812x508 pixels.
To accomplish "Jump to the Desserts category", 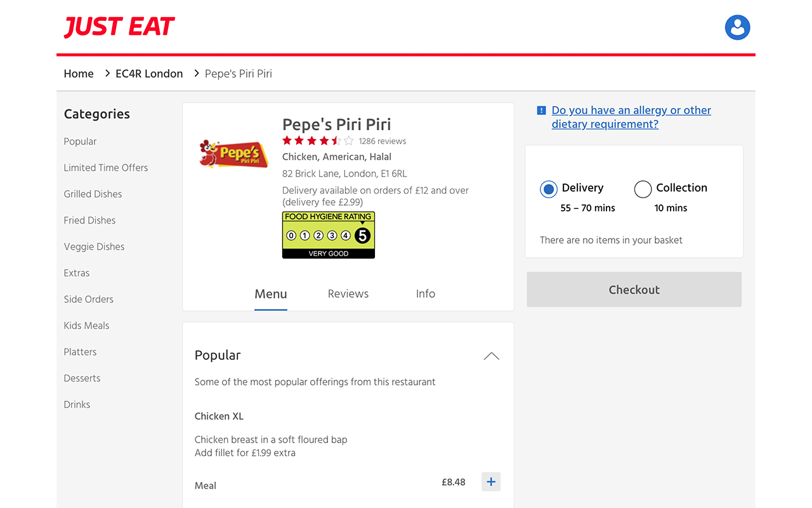I will coord(82,378).
